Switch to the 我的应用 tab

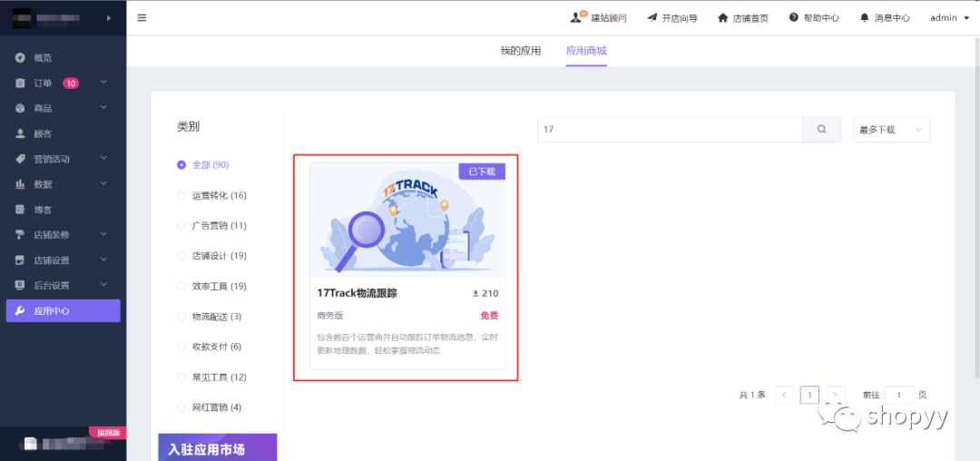point(521,51)
